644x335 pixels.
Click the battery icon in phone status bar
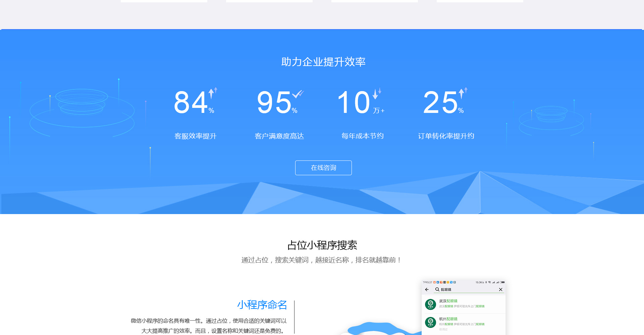(x=502, y=282)
